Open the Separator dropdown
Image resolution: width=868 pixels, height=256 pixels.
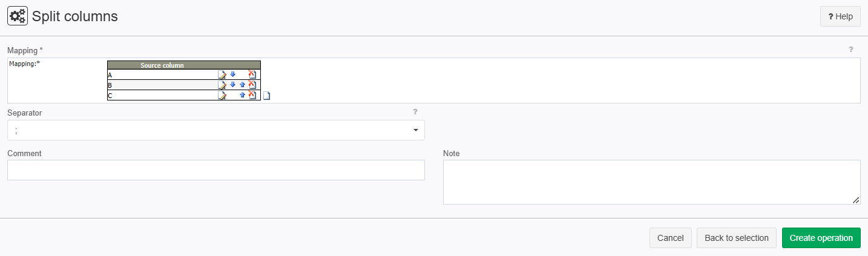pyautogui.click(x=216, y=130)
